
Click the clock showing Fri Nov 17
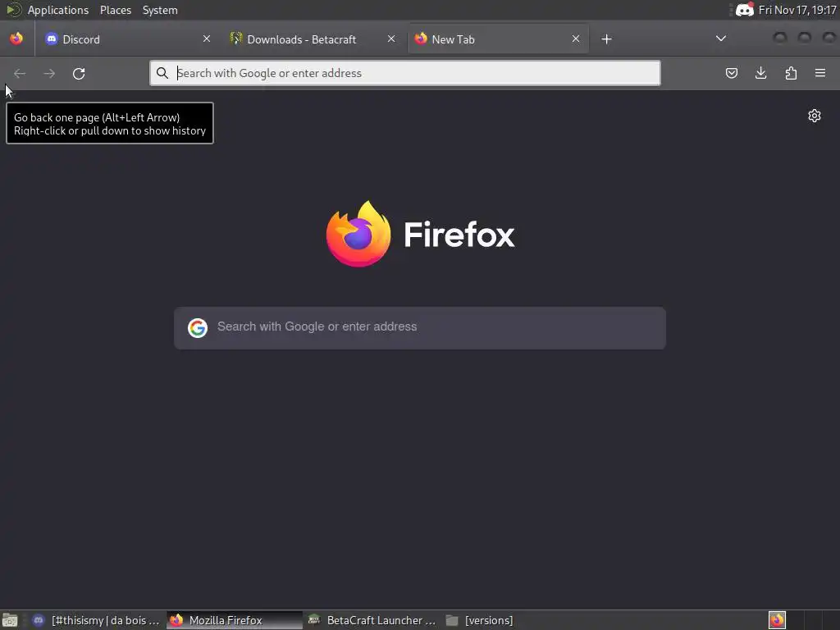coord(797,10)
